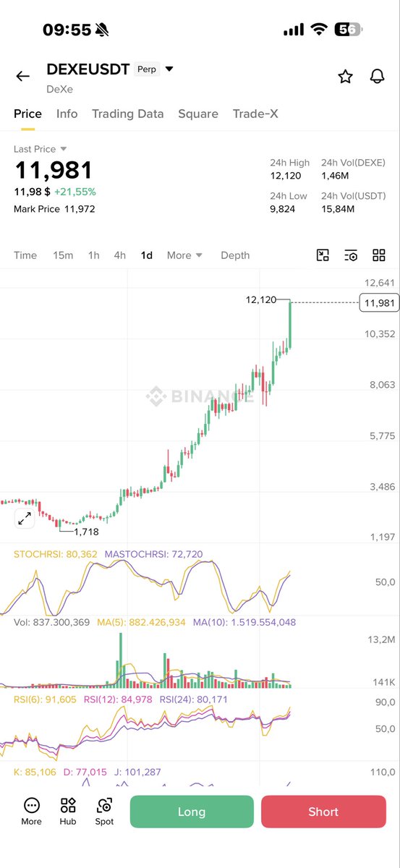Select the Time chart interval
The width and height of the screenshot is (400, 868).
coord(25,255)
